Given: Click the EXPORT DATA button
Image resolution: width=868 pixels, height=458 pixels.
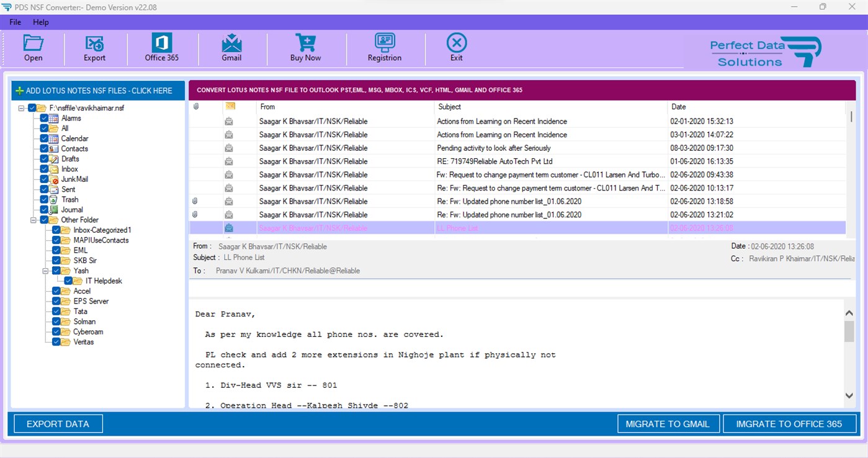Looking at the screenshot, I should coord(58,424).
